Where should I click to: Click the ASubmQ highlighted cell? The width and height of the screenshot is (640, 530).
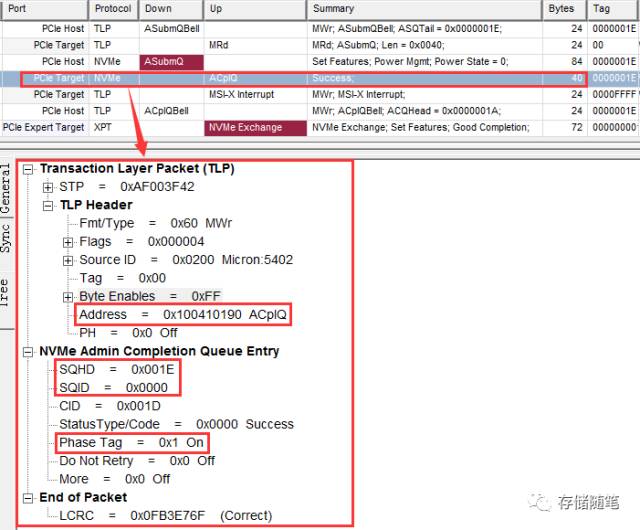(171, 62)
